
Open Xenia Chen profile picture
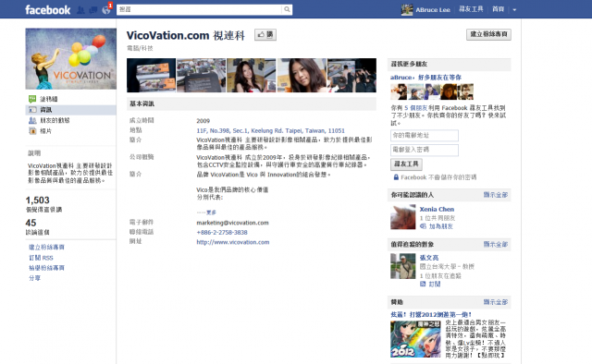tap(403, 217)
